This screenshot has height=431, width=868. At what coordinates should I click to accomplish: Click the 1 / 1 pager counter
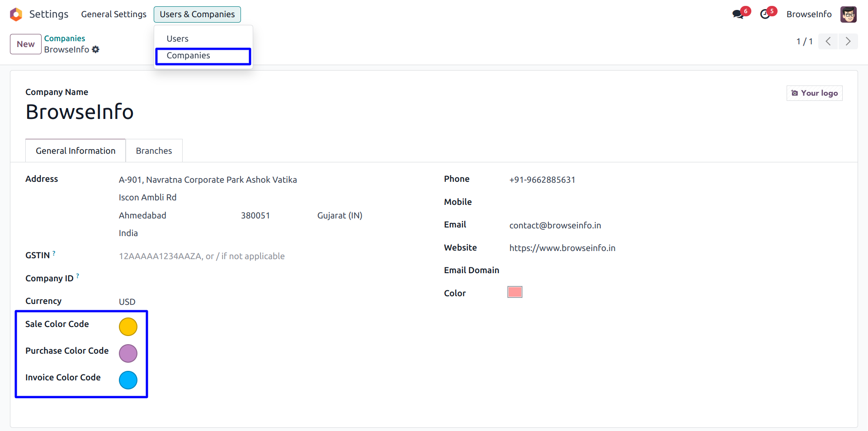pyautogui.click(x=805, y=42)
